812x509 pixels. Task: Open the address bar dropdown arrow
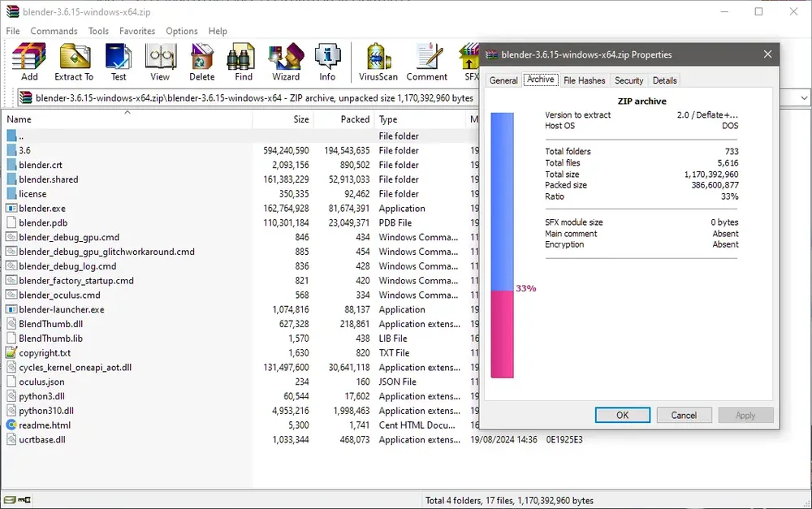(804, 97)
